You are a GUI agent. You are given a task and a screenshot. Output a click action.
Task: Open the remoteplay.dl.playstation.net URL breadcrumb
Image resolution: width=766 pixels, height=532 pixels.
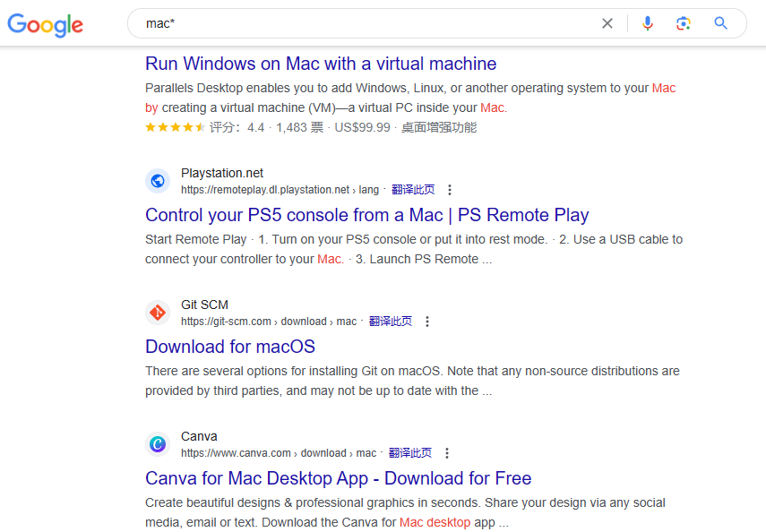coord(280,190)
